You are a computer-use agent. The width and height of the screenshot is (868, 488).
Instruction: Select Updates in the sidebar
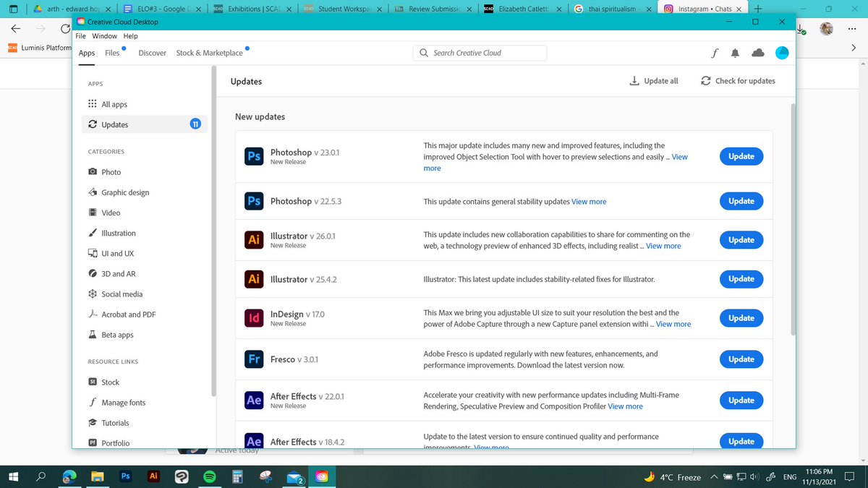point(145,124)
